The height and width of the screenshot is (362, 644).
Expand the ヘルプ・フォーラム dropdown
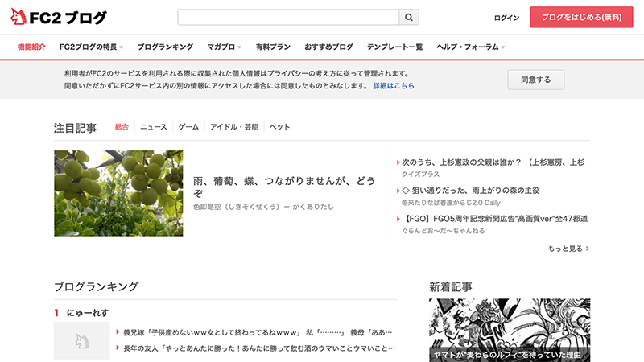pyautogui.click(x=471, y=47)
